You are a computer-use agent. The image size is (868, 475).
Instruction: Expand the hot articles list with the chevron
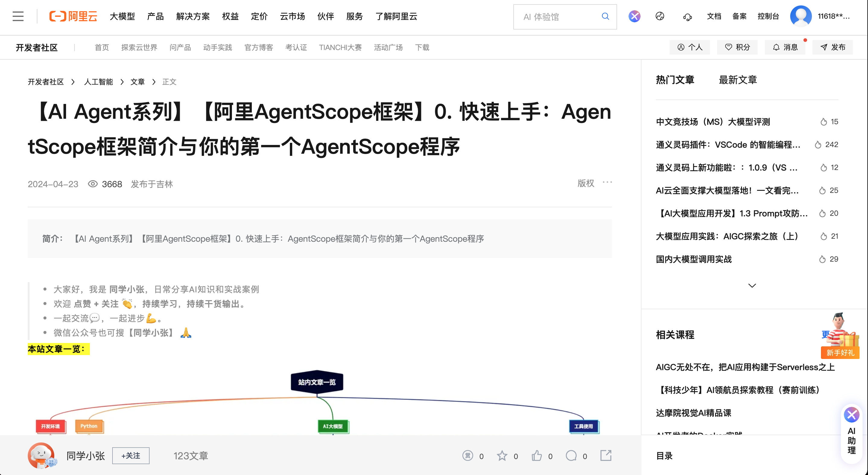[x=752, y=285]
